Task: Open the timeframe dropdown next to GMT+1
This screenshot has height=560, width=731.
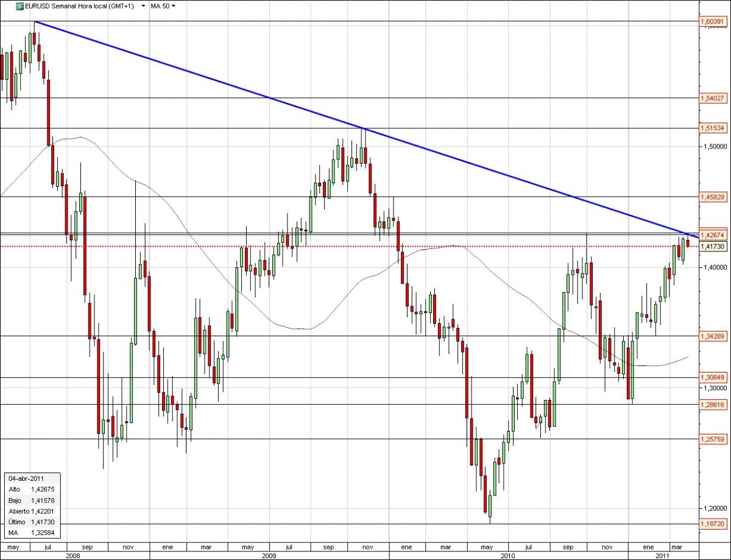Action: [x=143, y=6]
